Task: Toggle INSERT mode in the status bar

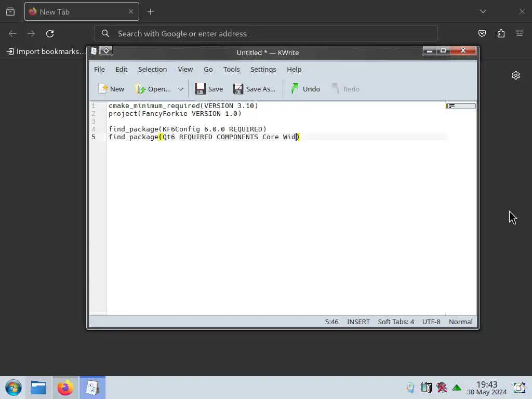Action: (x=358, y=322)
